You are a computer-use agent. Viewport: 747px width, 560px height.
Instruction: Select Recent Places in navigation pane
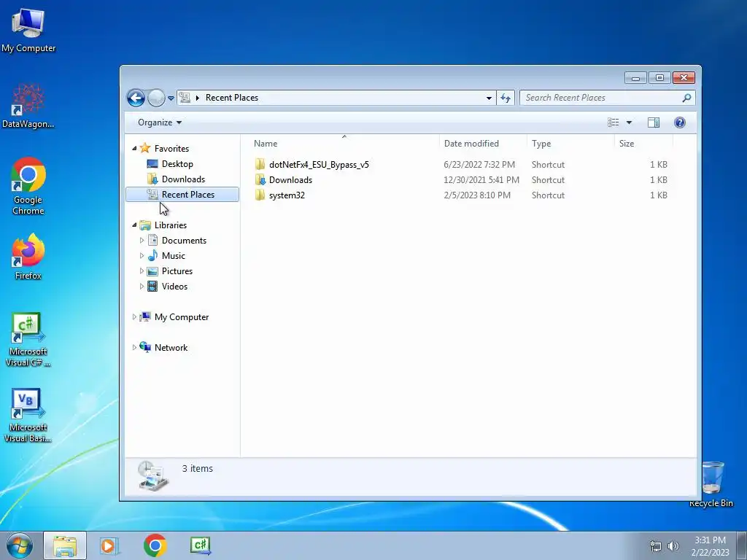pos(182,194)
